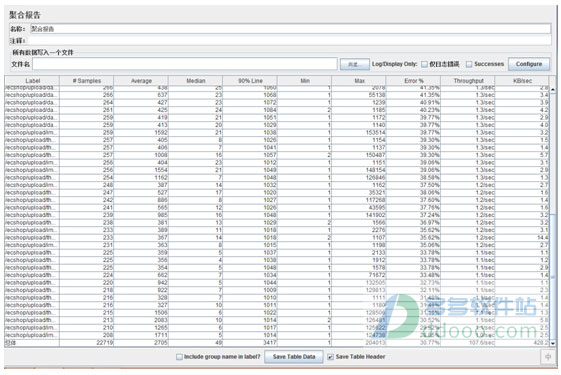Viewport: 561px width, 375px height.
Task: Enable the 仅日志错误 errors-only checkbox
Action: (424, 64)
